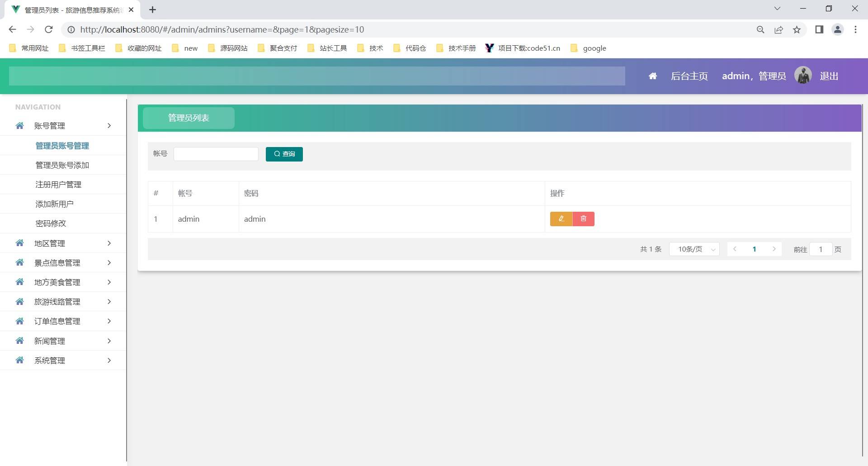Screen dimensions: 868x466
Task: Select 管理员账号管理 menu item
Action: tap(62, 146)
